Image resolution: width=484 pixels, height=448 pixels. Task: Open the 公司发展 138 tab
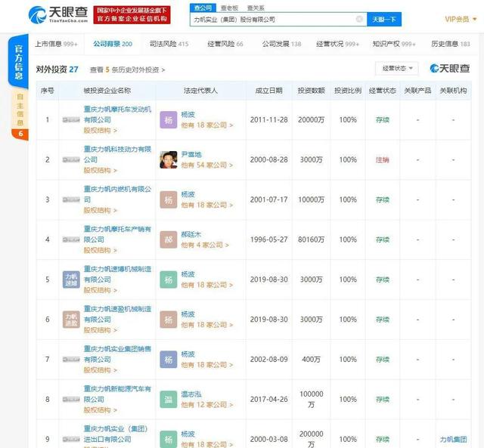pyautogui.click(x=281, y=44)
